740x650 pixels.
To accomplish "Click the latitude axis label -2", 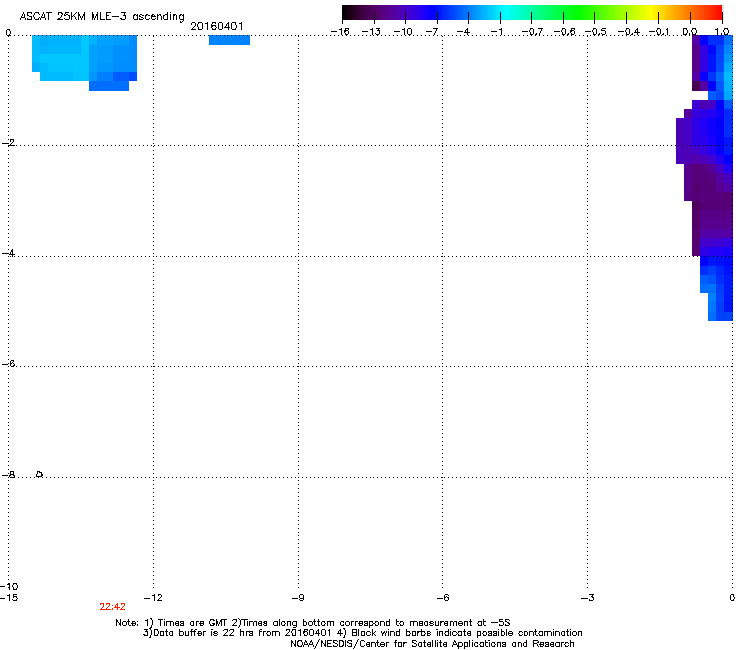I will [8, 143].
